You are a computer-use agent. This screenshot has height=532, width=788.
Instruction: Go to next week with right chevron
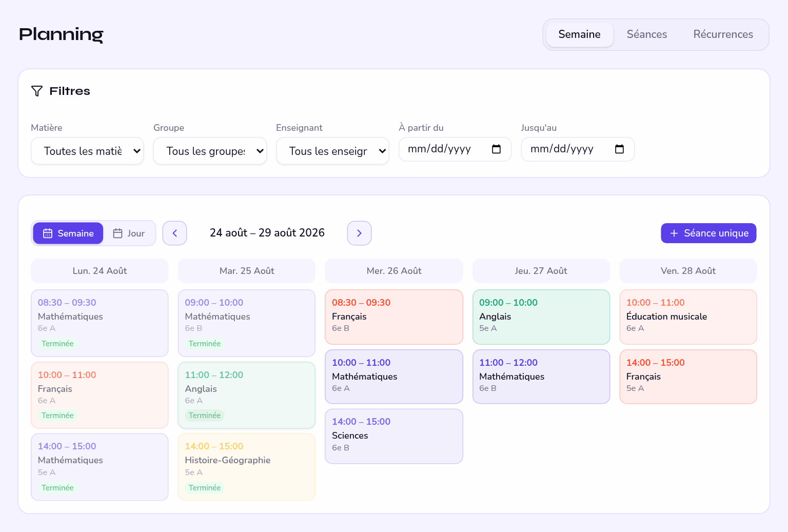[359, 233]
